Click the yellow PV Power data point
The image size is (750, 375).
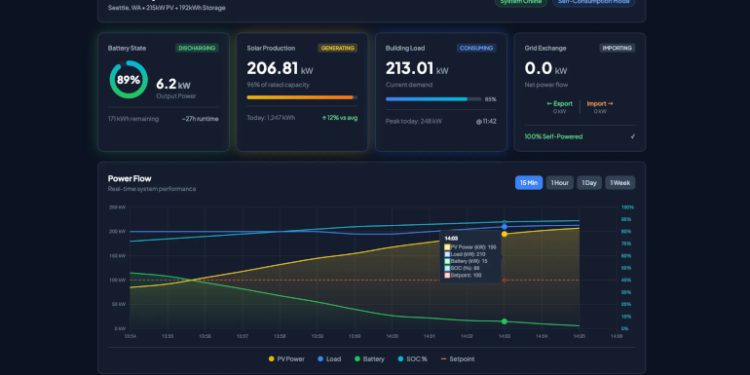(504, 234)
